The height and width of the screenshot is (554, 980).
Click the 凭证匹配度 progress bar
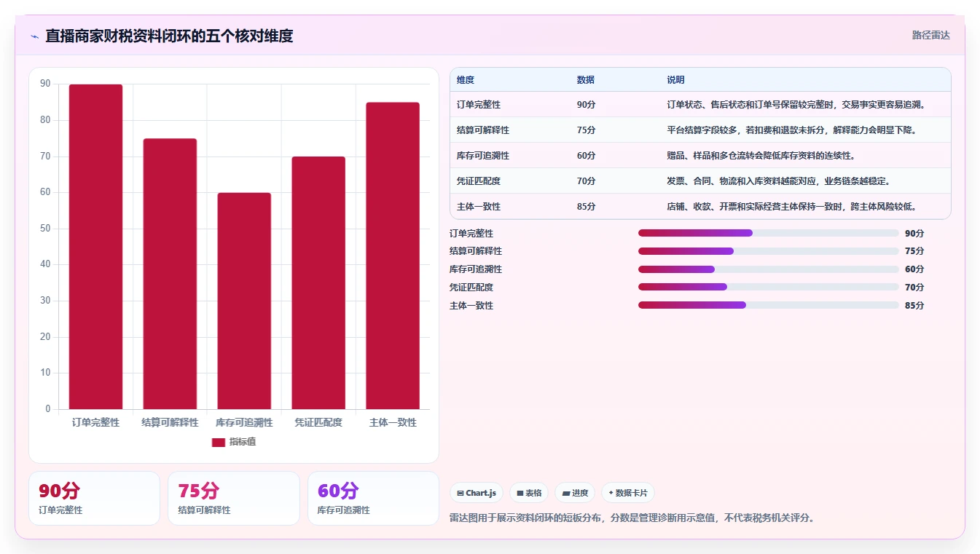(769, 287)
